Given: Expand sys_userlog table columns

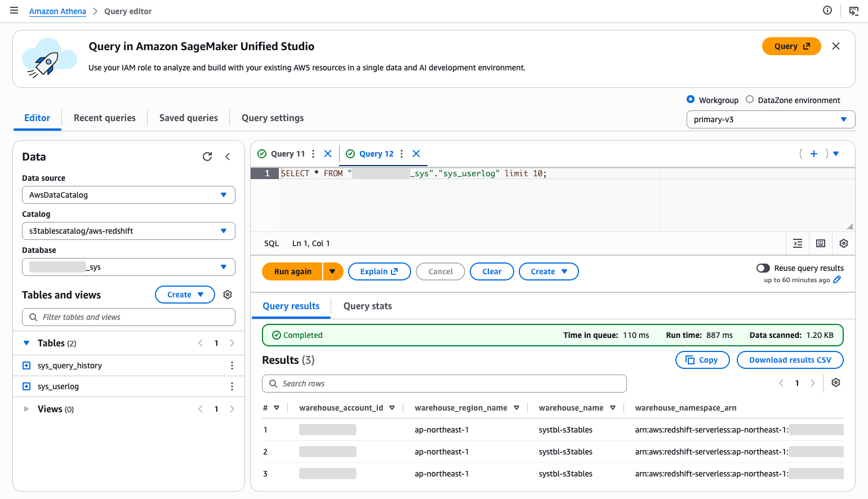Looking at the screenshot, I should (26, 386).
